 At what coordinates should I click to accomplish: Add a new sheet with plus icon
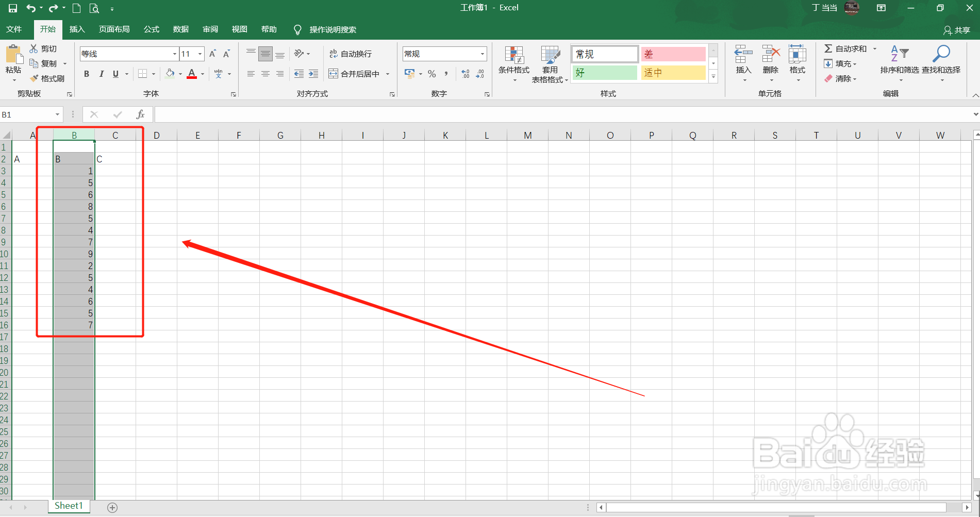(x=112, y=508)
